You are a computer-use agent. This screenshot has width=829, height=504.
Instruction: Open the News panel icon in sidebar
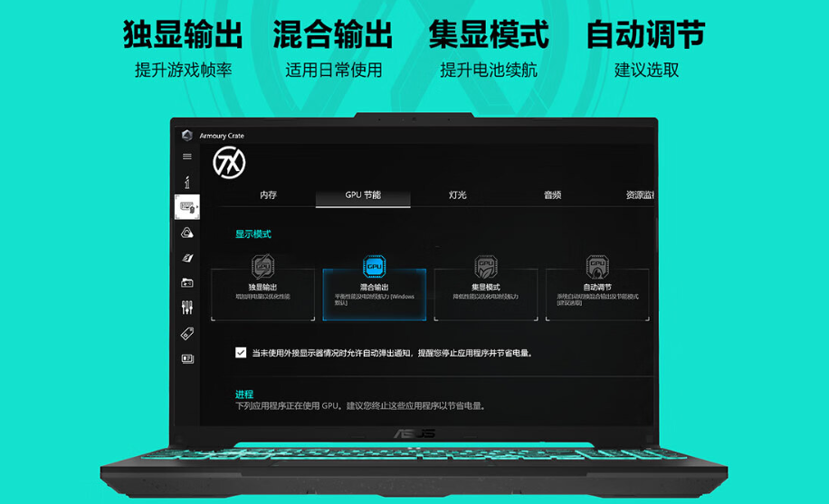point(187,358)
